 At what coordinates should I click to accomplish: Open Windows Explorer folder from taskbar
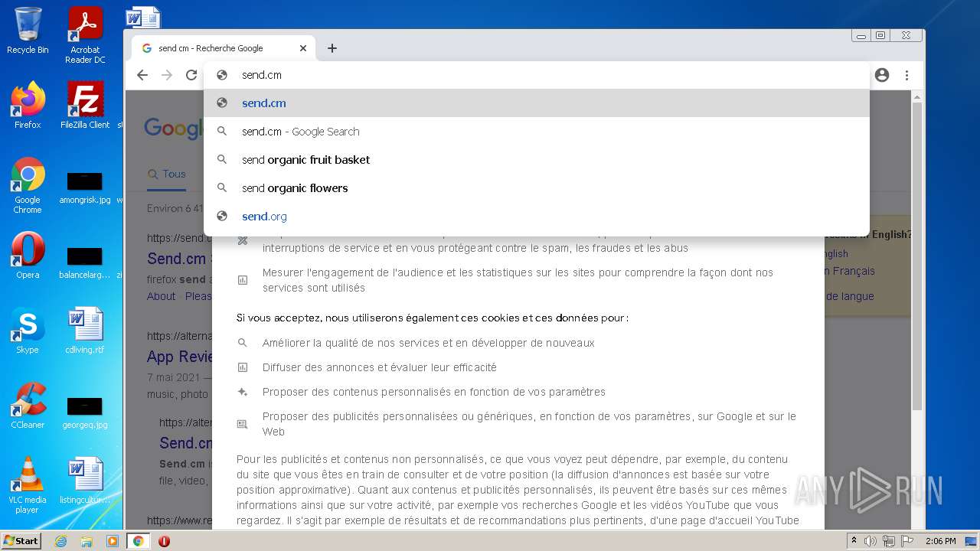87,541
